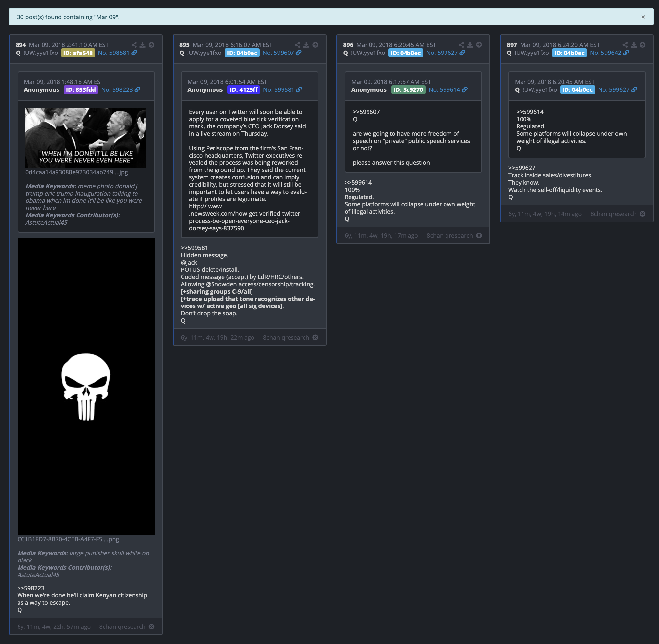Click '6y, 11m, 4w, 22h, 57m ago' timestamp

tap(54, 626)
